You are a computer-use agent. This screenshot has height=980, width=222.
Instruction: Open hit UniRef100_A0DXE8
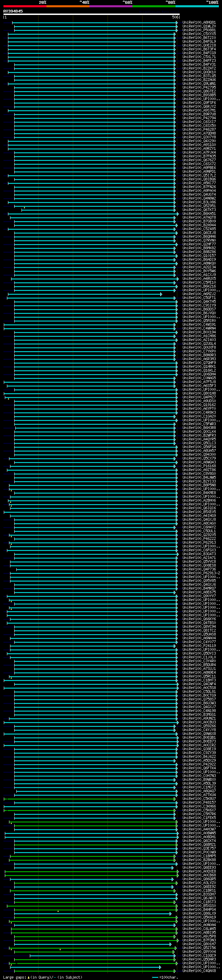point(199,872)
